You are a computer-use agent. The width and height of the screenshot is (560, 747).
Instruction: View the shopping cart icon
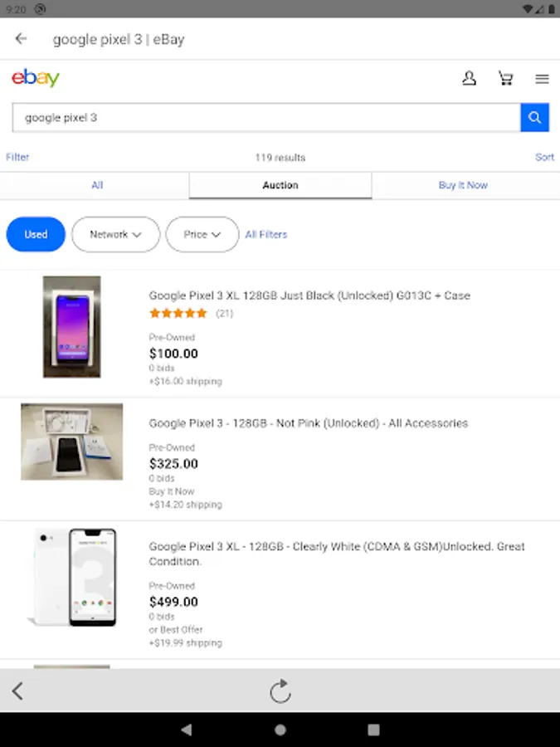506,78
